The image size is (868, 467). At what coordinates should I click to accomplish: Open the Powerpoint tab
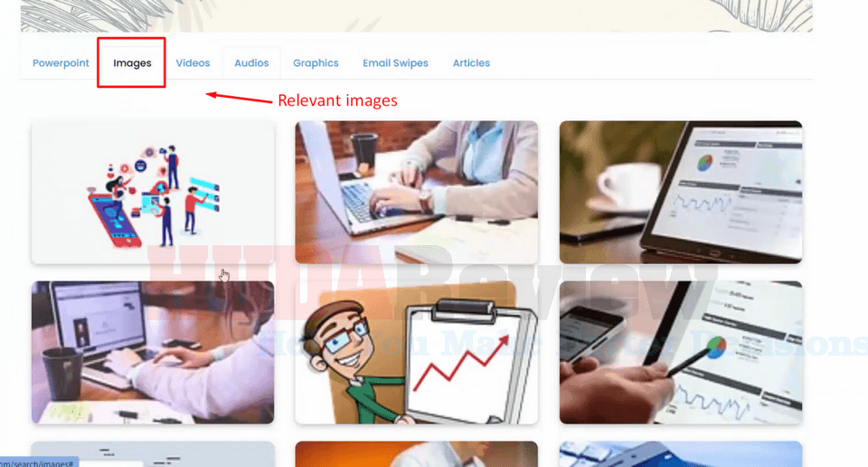click(x=61, y=63)
